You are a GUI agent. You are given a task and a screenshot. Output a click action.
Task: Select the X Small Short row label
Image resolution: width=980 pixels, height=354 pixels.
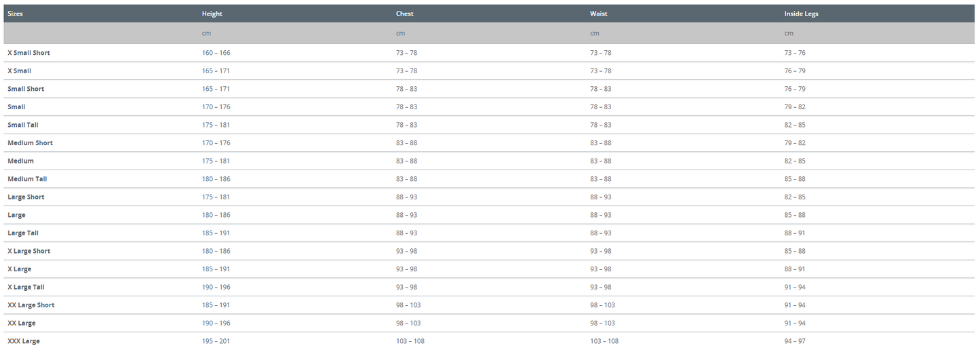tap(28, 53)
